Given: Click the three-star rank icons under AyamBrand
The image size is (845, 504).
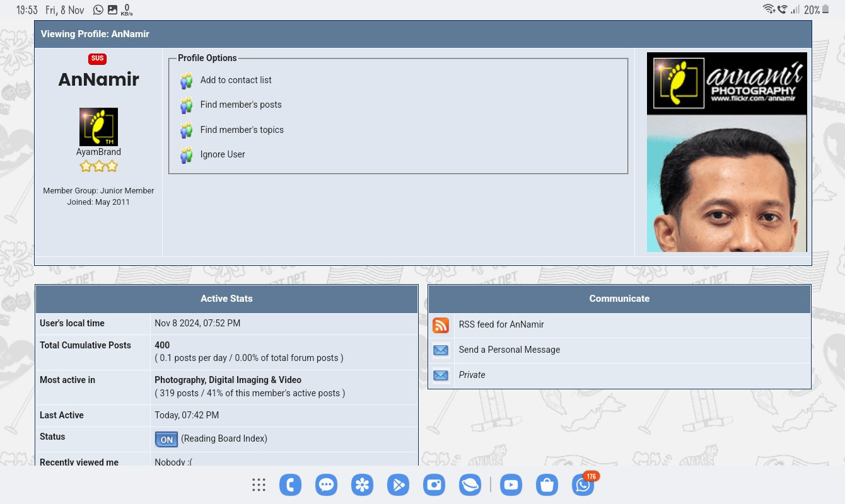Looking at the screenshot, I should pyautogui.click(x=98, y=166).
